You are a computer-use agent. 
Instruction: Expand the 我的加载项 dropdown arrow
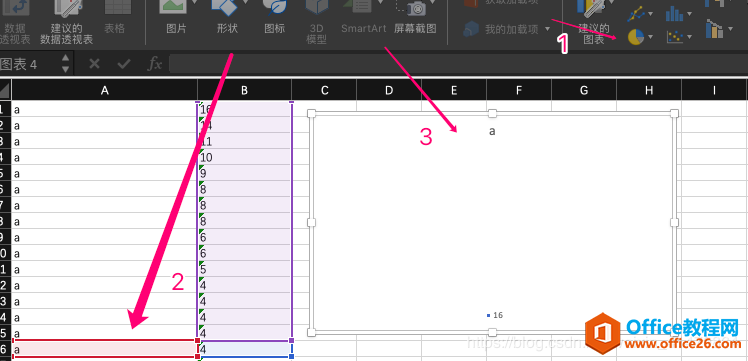point(547,30)
